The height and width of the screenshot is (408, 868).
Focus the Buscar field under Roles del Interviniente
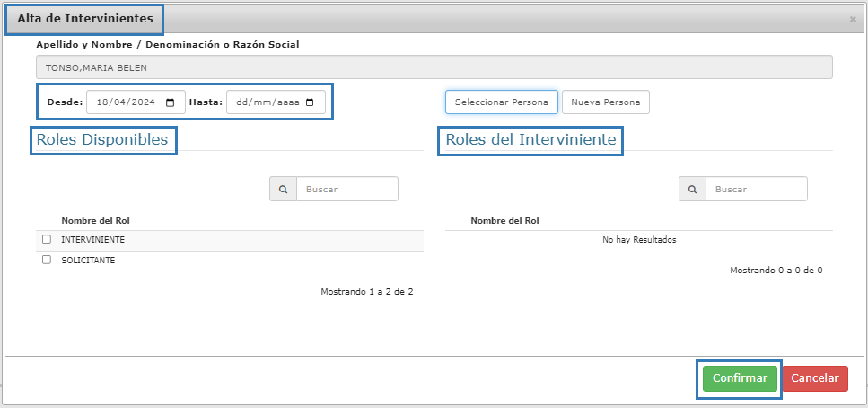pyautogui.click(x=756, y=189)
